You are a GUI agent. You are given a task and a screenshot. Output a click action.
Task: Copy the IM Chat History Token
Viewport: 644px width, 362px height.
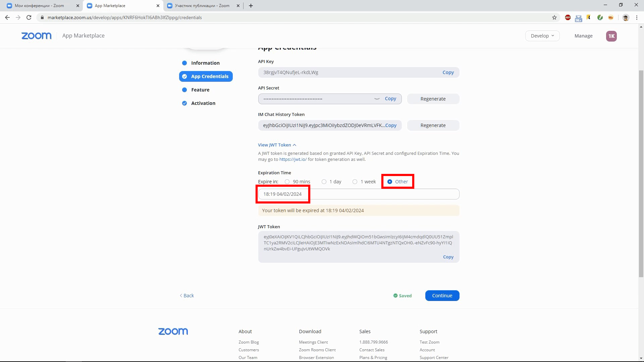tap(391, 125)
